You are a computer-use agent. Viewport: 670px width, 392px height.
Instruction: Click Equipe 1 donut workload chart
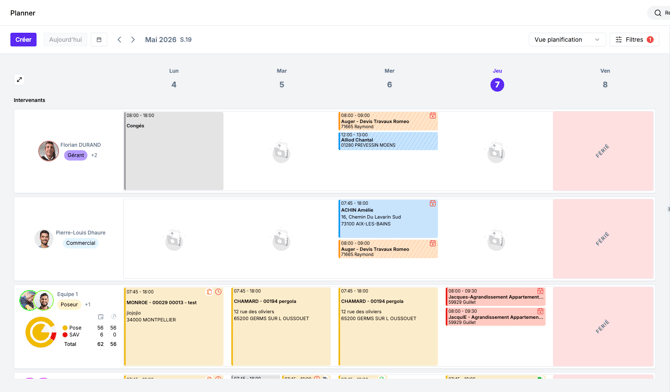tap(41, 332)
